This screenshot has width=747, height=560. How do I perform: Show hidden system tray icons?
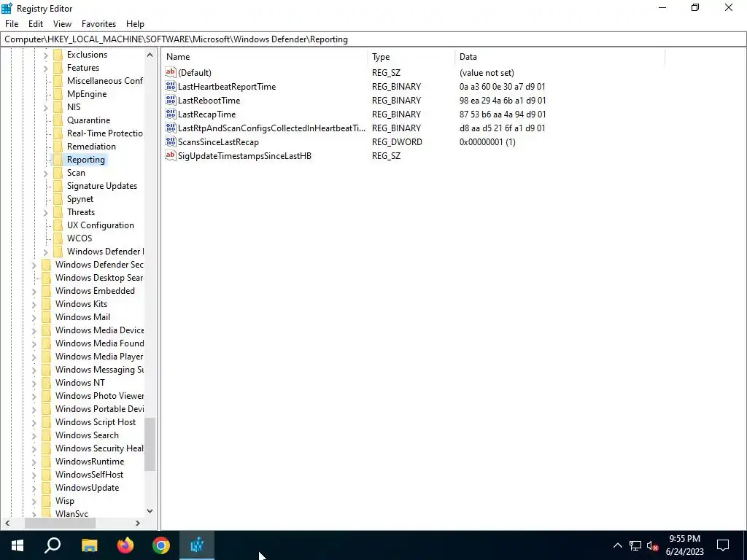tap(617, 545)
